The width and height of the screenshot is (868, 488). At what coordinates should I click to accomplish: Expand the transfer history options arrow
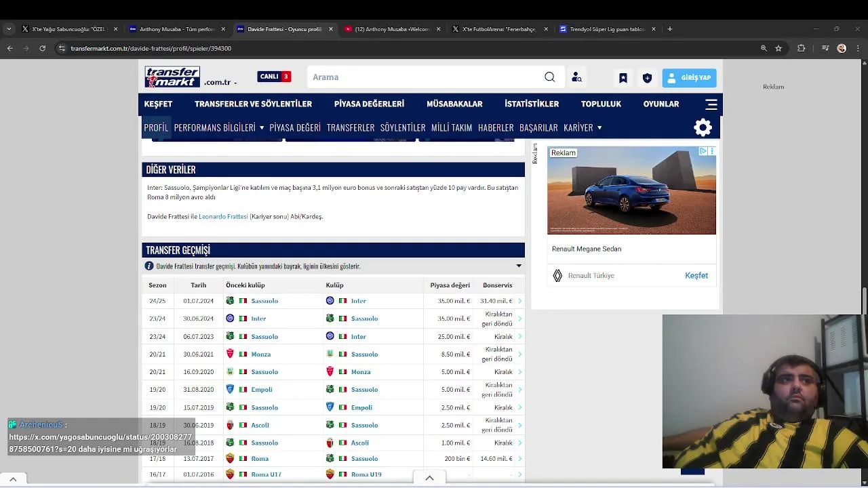[x=519, y=266]
